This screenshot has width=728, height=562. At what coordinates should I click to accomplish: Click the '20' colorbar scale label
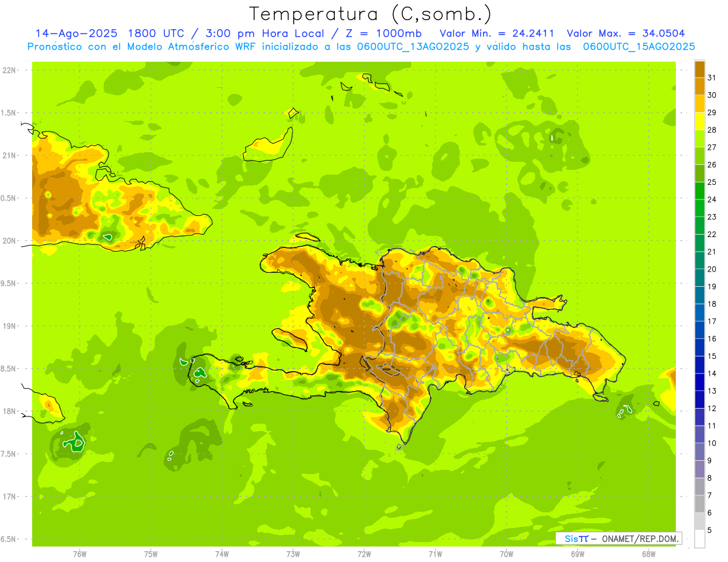coord(712,269)
